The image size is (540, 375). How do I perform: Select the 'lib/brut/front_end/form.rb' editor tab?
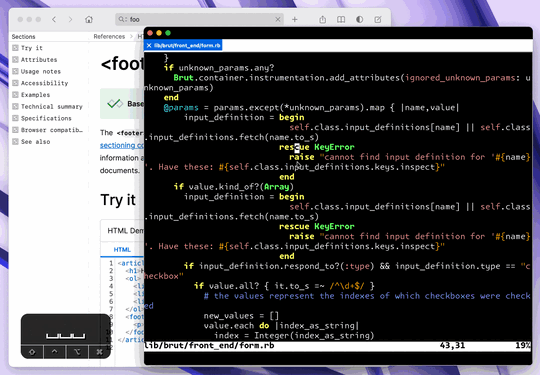pos(183,45)
